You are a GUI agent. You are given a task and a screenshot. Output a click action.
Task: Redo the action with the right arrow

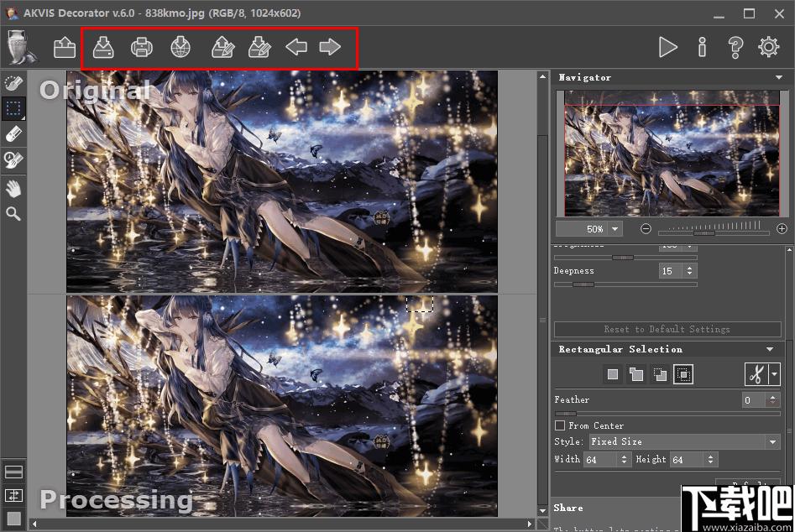(330, 48)
